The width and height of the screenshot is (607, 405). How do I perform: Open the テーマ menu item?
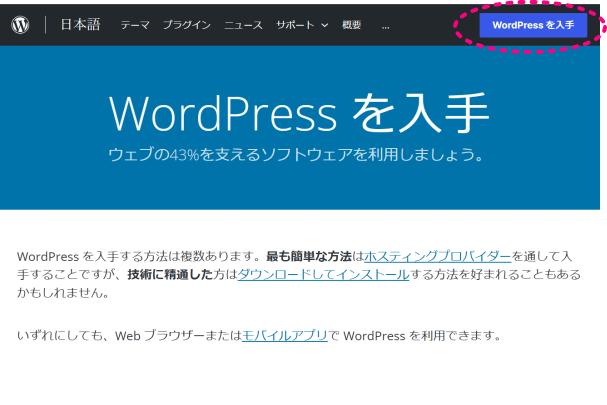click(x=135, y=25)
